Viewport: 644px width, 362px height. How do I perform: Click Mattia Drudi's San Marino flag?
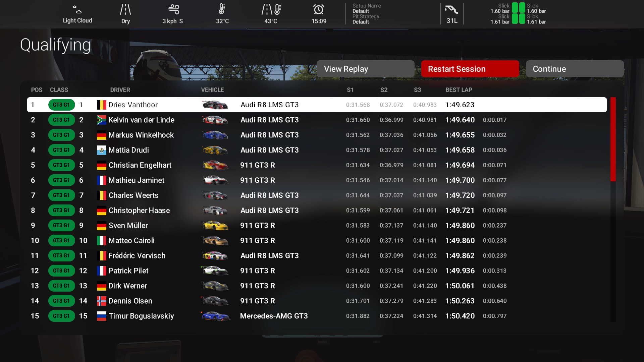[102, 150]
